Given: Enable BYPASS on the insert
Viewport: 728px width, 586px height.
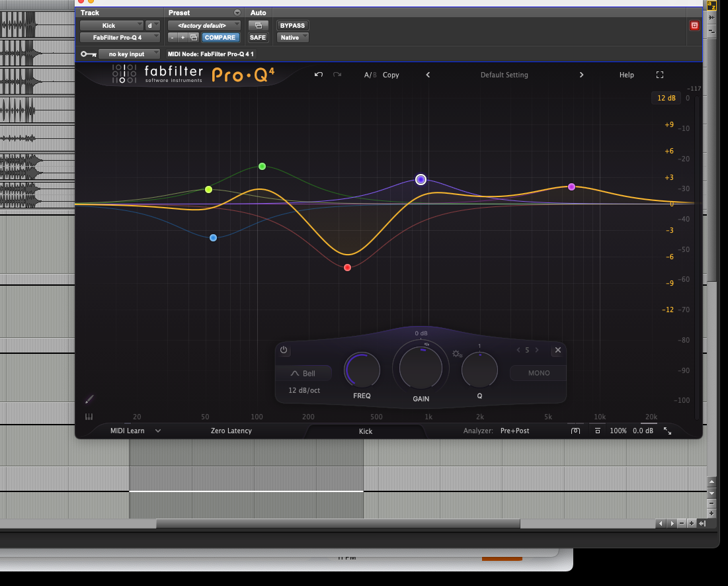Looking at the screenshot, I should [292, 25].
